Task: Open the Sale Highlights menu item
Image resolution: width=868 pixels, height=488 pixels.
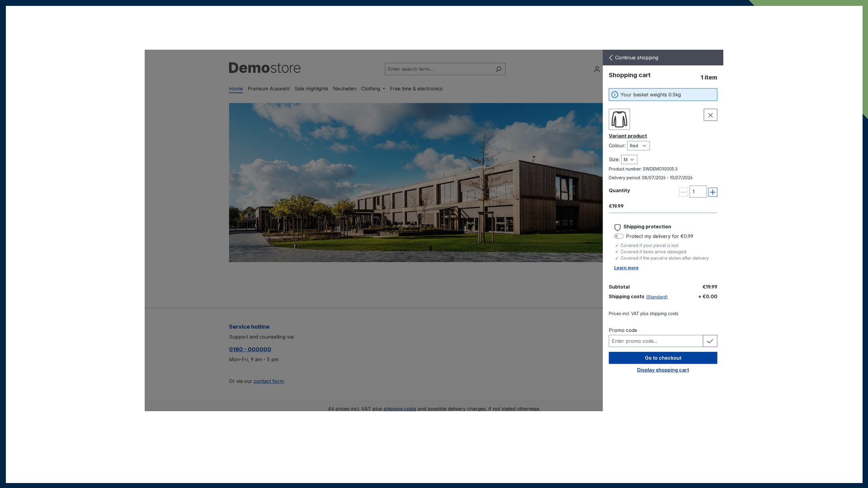Action: coord(311,89)
